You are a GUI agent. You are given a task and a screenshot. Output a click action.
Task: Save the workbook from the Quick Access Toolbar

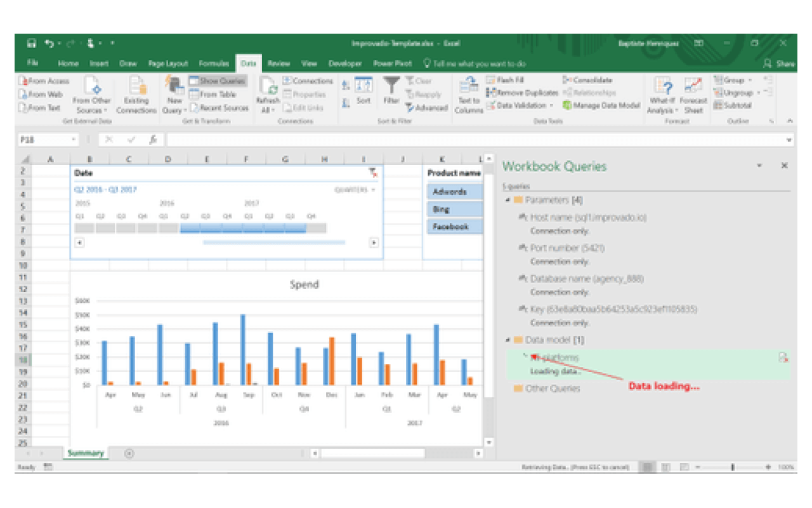coord(32,44)
